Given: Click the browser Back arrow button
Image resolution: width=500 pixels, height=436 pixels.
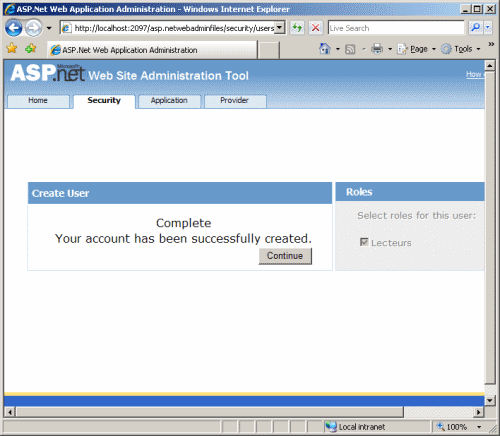Looking at the screenshot, I should coord(14,28).
